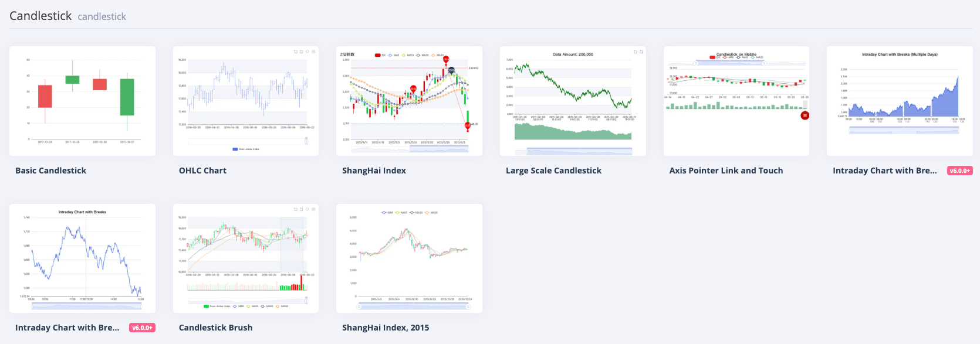Image resolution: width=980 pixels, height=344 pixels.
Task: Open the Candlestick Brush title link
Action: coord(215,328)
